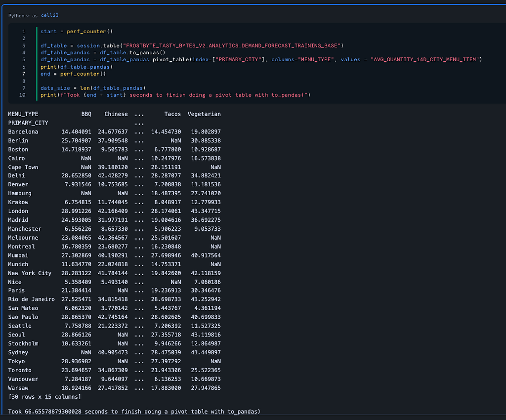This screenshot has height=420, width=506.
Task: Click the Vegetarian column header
Action: point(204,114)
